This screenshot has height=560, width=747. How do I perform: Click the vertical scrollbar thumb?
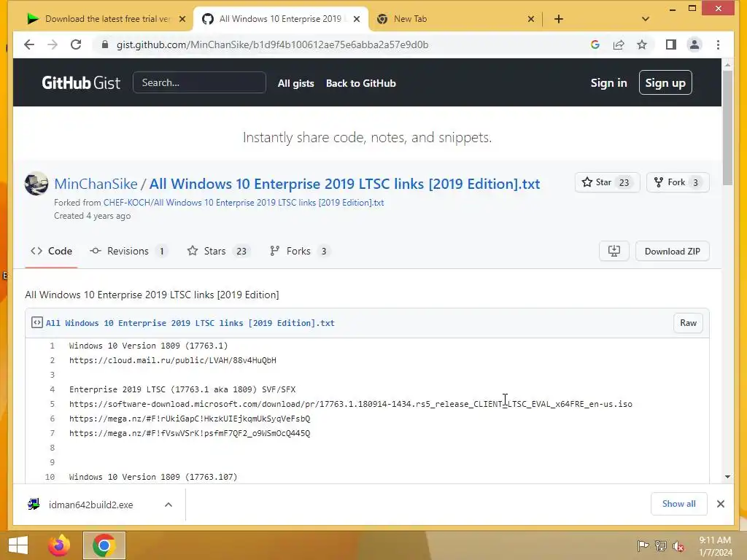[727, 128]
